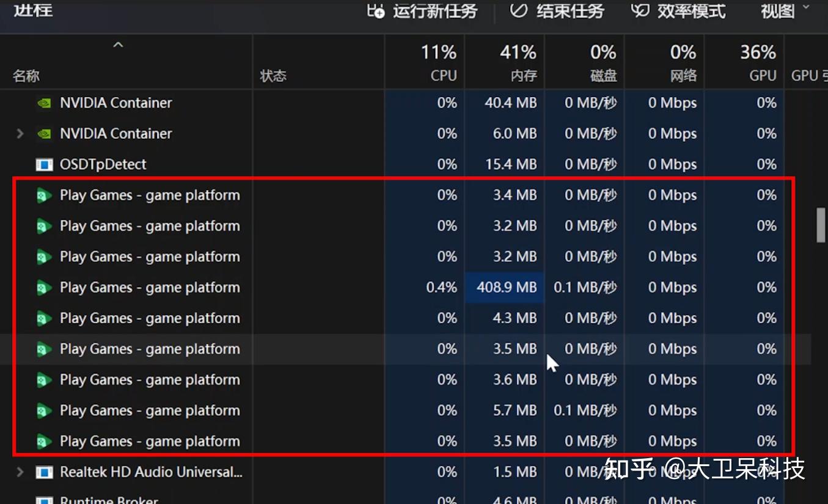This screenshot has height=504, width=828.
Task: Click the NVIDIA icon in the 40.4 MB row
Action: (44, 103)
